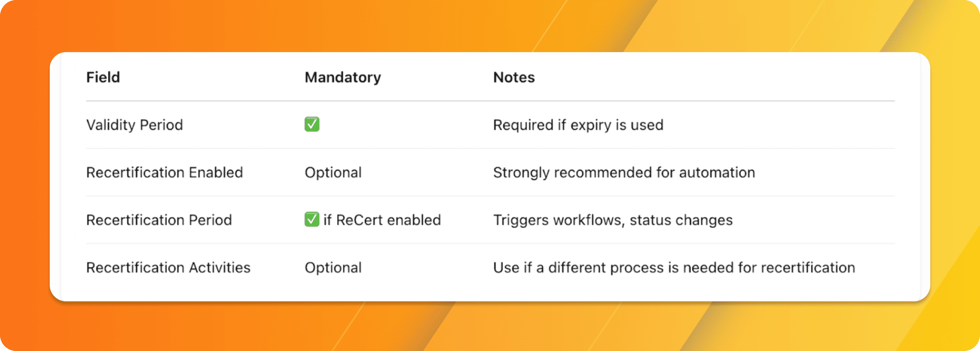Click the 'Recertification Enabled' field cell
This screenshot has height=351, width=980.
point(165,173)
